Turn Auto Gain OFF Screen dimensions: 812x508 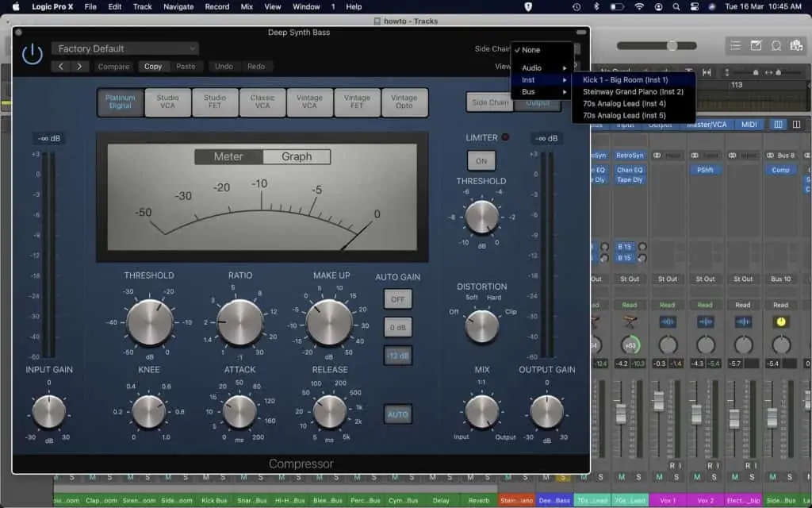point(398,299)
